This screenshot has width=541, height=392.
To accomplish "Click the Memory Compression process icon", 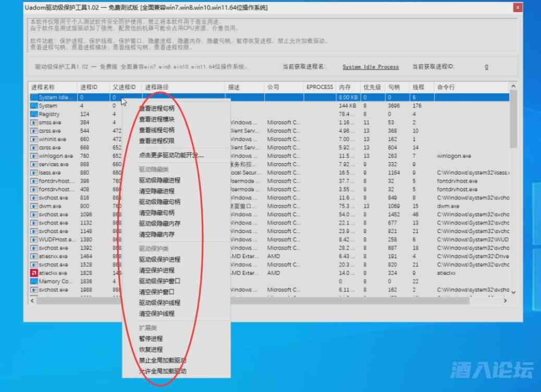I will pyautogui.click(x=34, y=281).
